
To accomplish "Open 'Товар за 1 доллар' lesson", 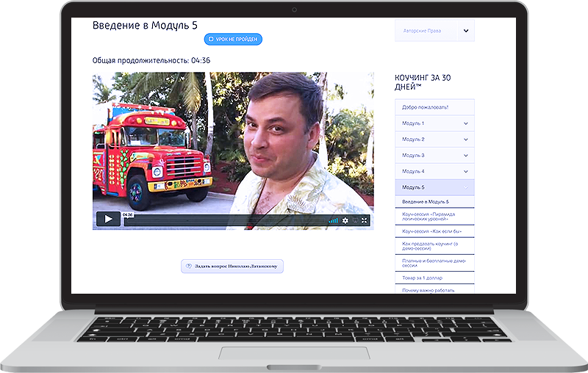I will [423, 278].
